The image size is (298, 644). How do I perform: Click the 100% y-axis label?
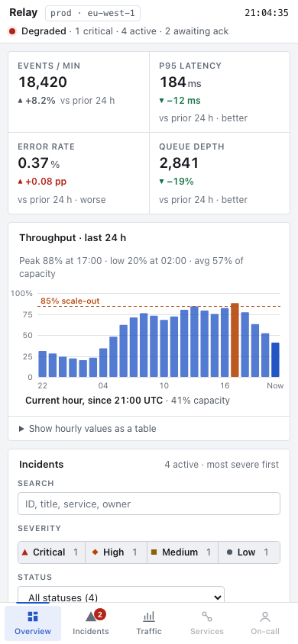click(x=22, y=293)
